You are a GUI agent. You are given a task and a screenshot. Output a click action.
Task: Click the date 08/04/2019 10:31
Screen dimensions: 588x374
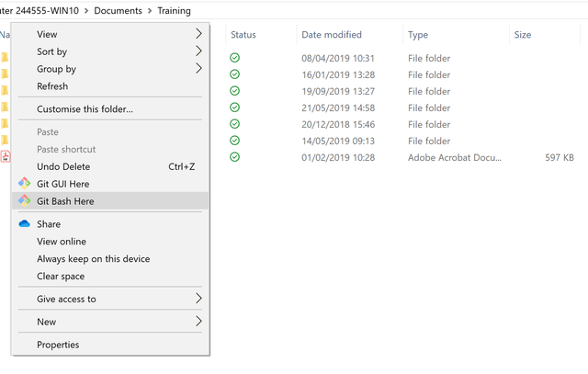pos(338,58)
